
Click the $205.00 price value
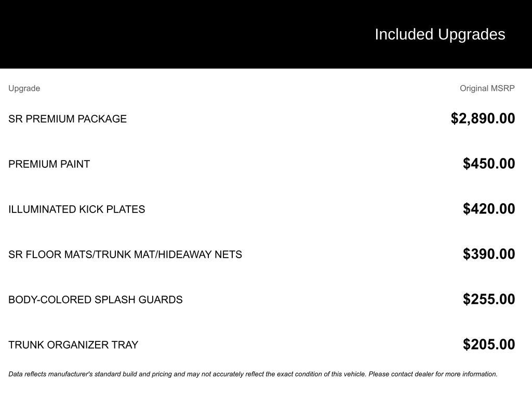489,344
